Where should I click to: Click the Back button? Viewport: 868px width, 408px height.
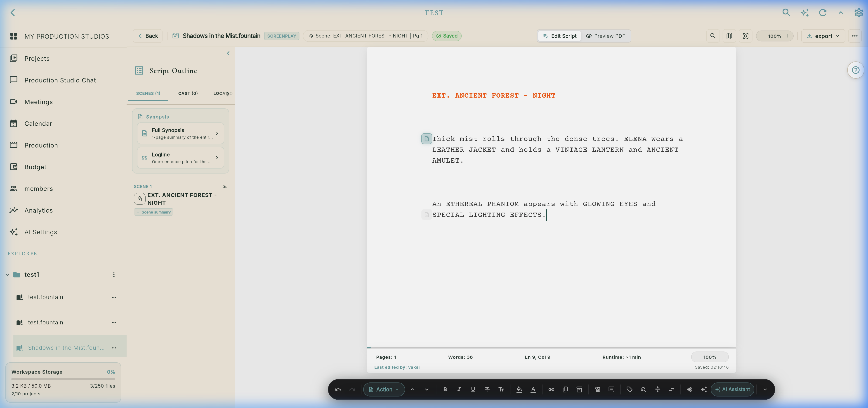(x=148, y=36)
